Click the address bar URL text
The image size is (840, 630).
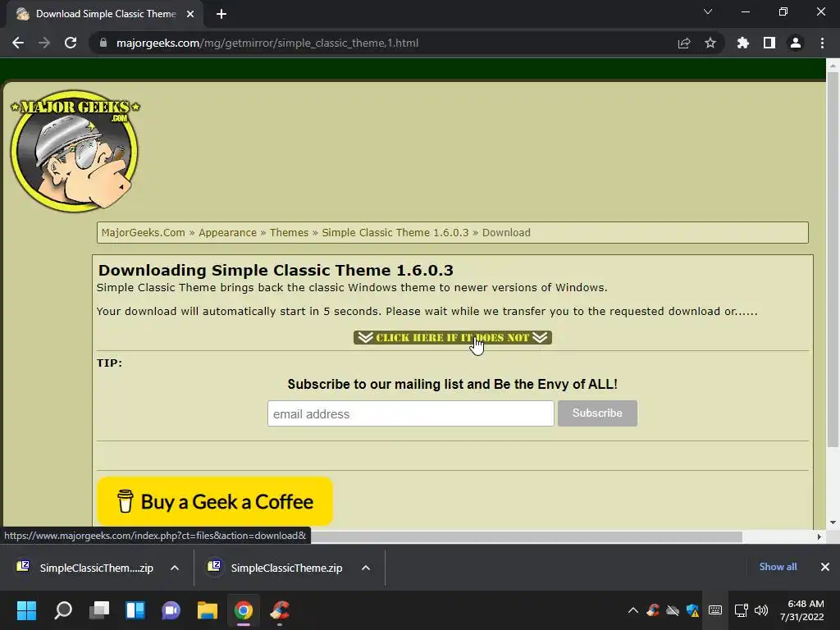pyautogui.click(x=267, y=43)
